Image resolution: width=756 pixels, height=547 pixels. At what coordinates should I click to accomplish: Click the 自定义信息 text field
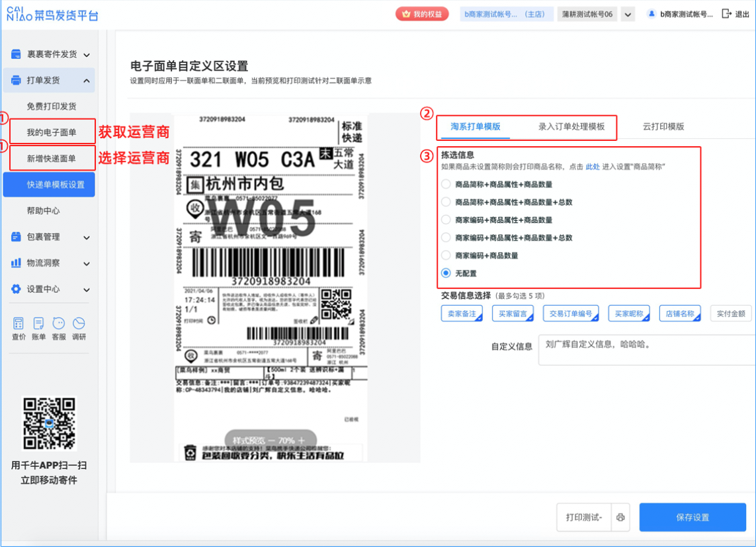(x=647, y=350)
